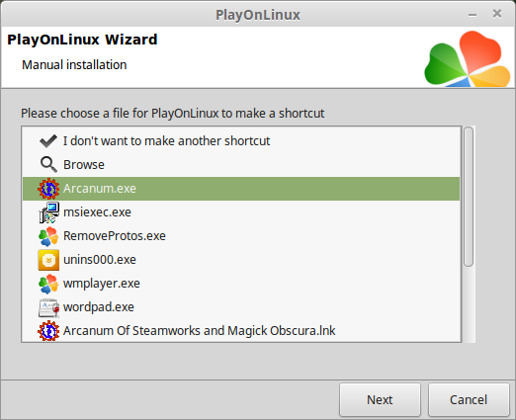
Task: Select the Arcanum.exe file entry
Action: (x=241, y=189)
